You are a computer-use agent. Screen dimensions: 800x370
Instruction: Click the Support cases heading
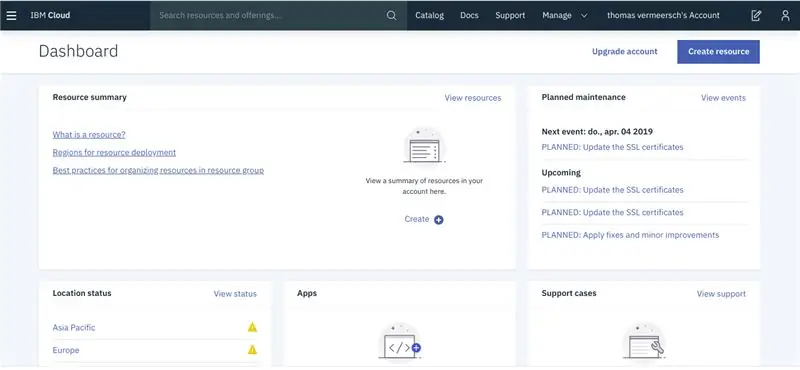click(x=569, y=293)
